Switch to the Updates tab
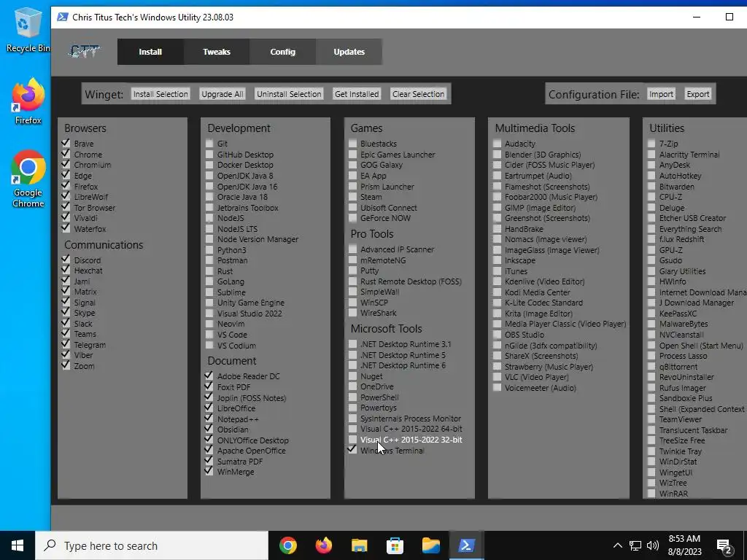This screenshot has height=560, width=747. (349, 52)
